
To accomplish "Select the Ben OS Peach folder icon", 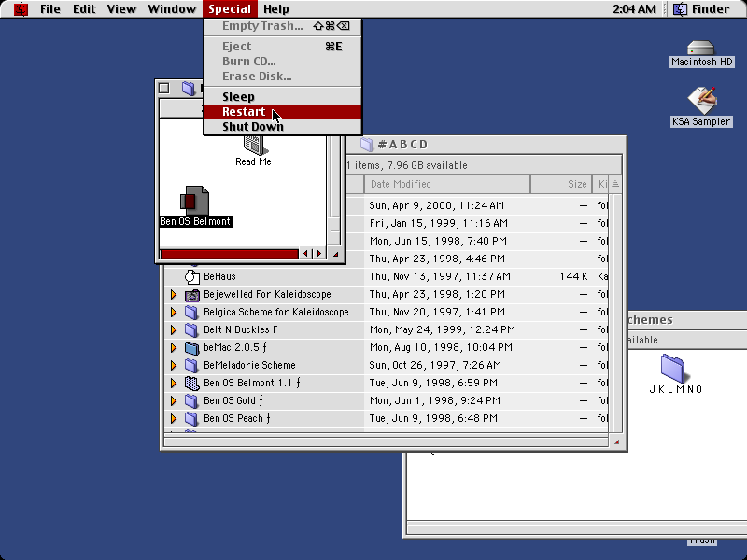I will pyautogui.click(x=192, y=418).
